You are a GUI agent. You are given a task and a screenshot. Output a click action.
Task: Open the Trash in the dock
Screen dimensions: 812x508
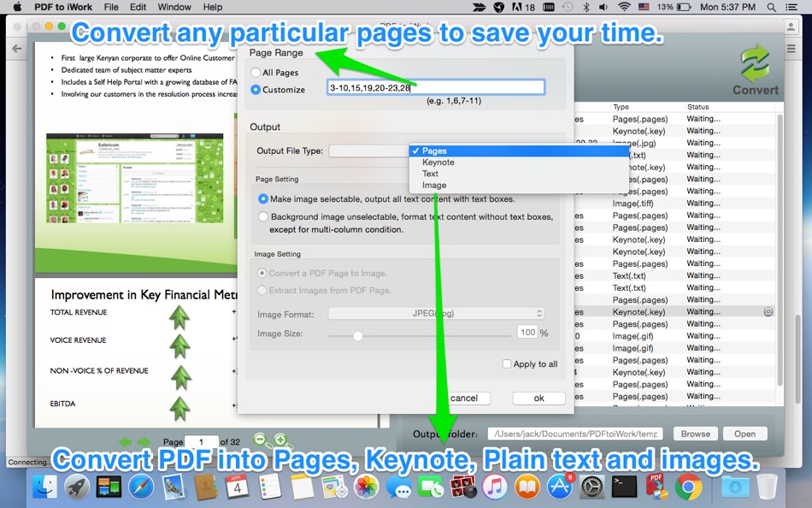[767, 487]
